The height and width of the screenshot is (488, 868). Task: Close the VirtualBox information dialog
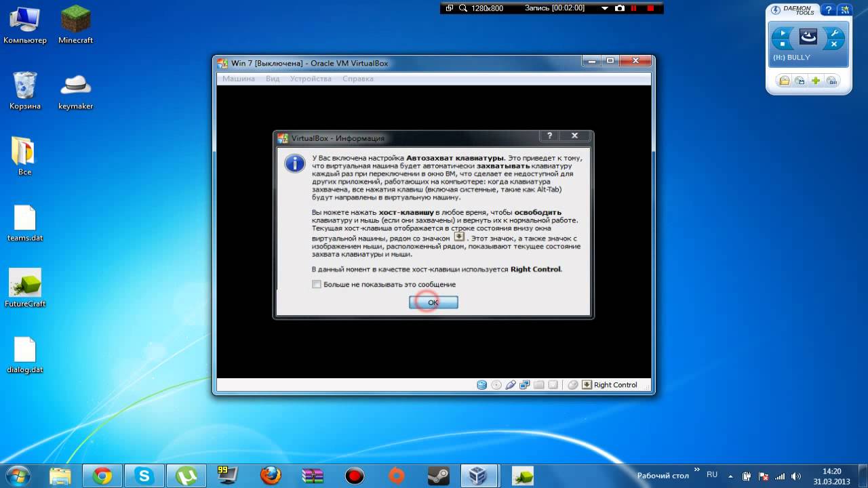[574, 136]
